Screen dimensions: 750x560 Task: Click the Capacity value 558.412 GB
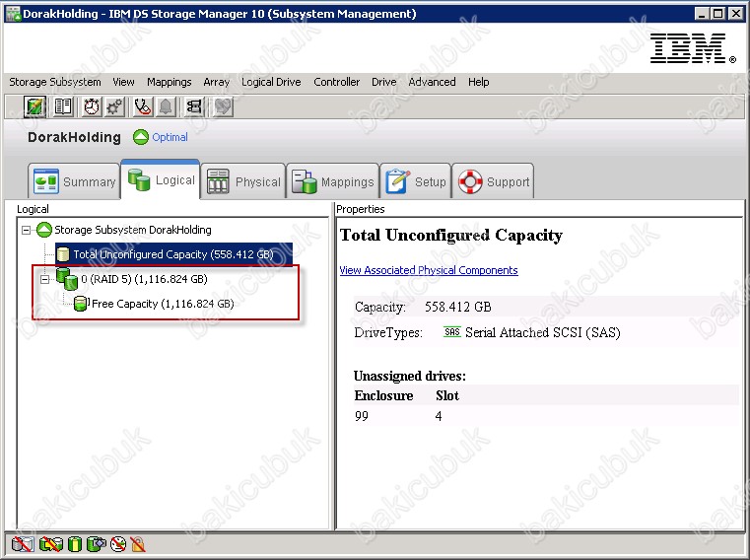click(x=457, y=307)
